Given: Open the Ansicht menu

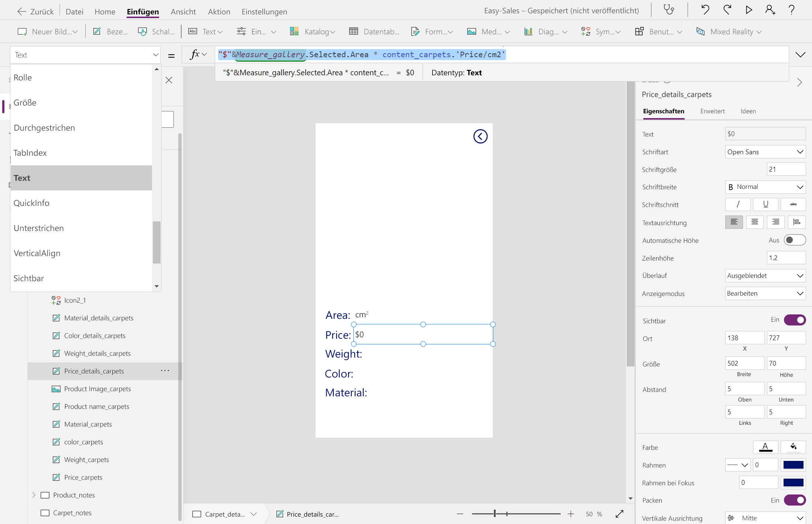Looking at the screenshot, I should tap(183, 11).
